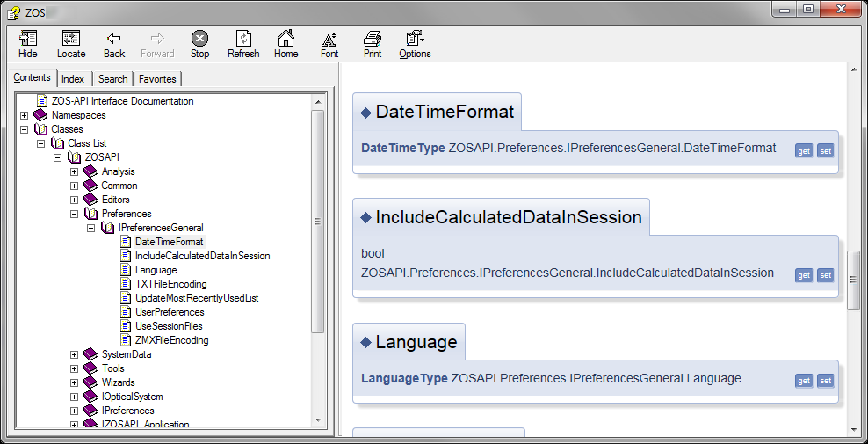
Task: Switch to the Search tab
Action: click(113, 79)
